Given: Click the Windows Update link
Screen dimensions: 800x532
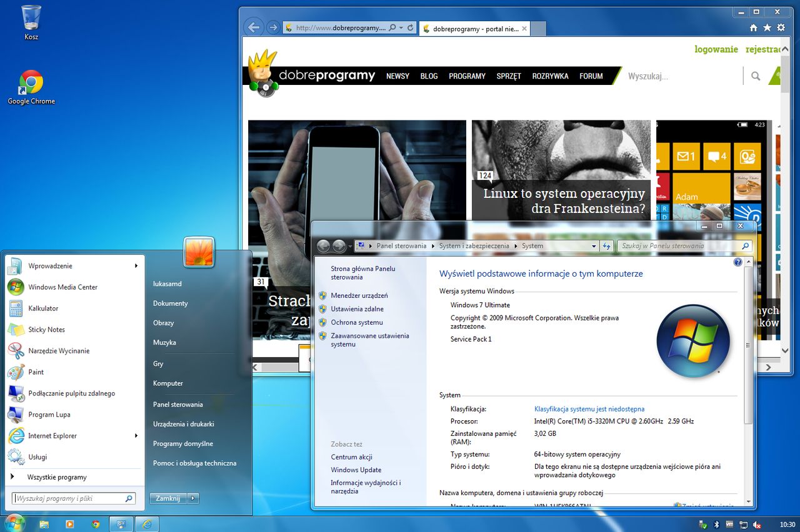Looking at the screenshot, I should [x=356, y=470].
